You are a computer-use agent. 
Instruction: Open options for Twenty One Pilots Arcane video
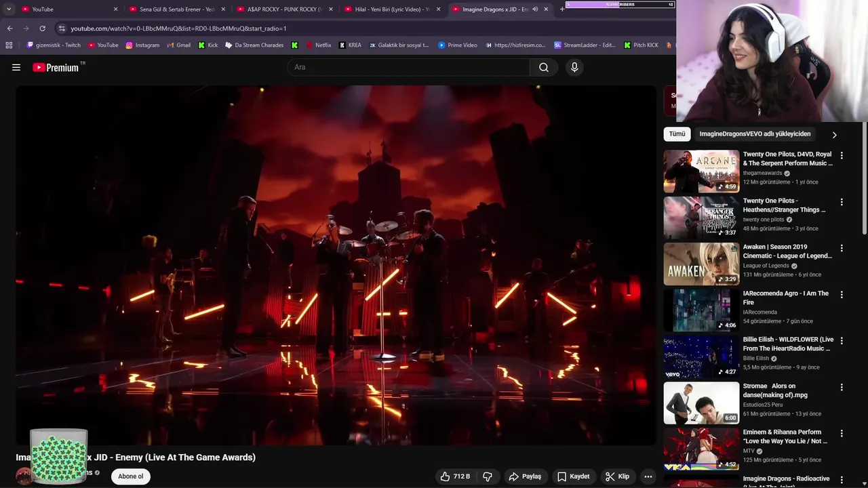pos(842,155)
